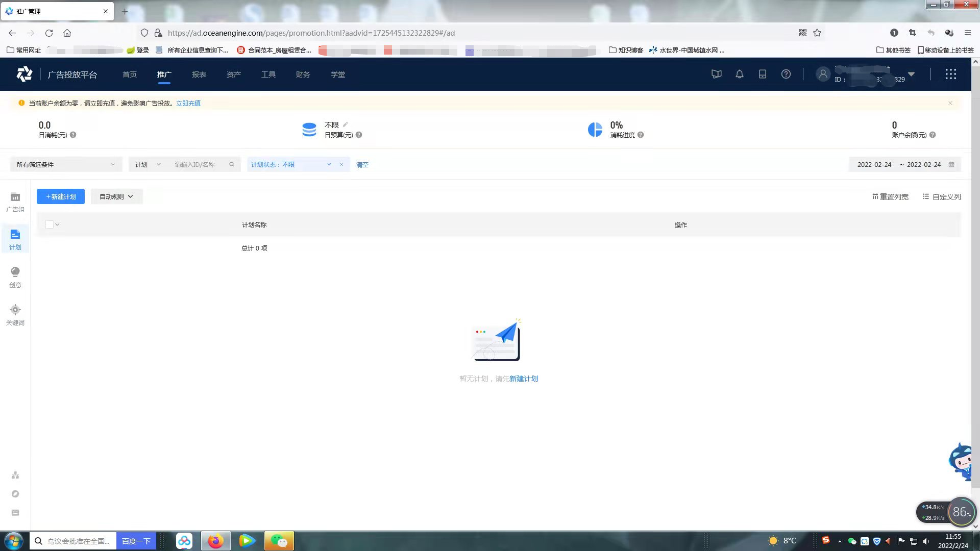Image resolution: width=980 pixels, height=551 pixels.
Task: Expand the 所有筛选条件 dropdown
Action: coord(66,164)
